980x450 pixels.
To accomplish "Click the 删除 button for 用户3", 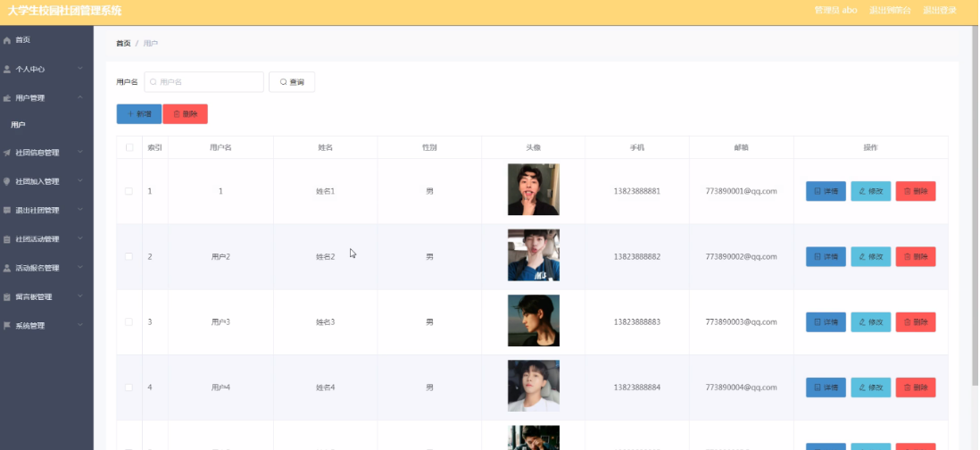I will (916, 322).
